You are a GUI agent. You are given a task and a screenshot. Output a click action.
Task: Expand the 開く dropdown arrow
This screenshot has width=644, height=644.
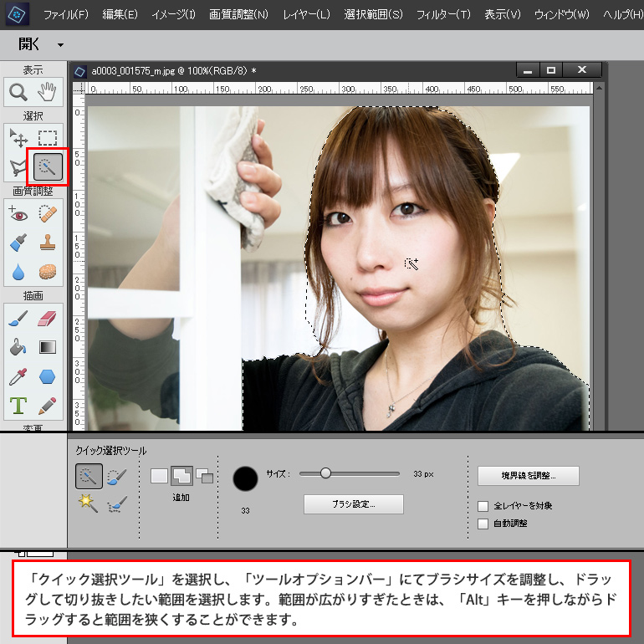[x=60, y=44]
